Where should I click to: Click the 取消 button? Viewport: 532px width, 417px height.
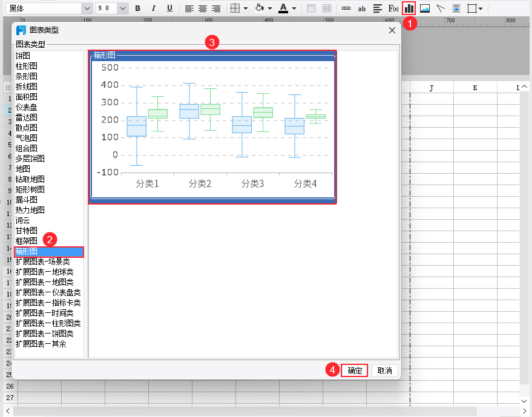(385, 371)
